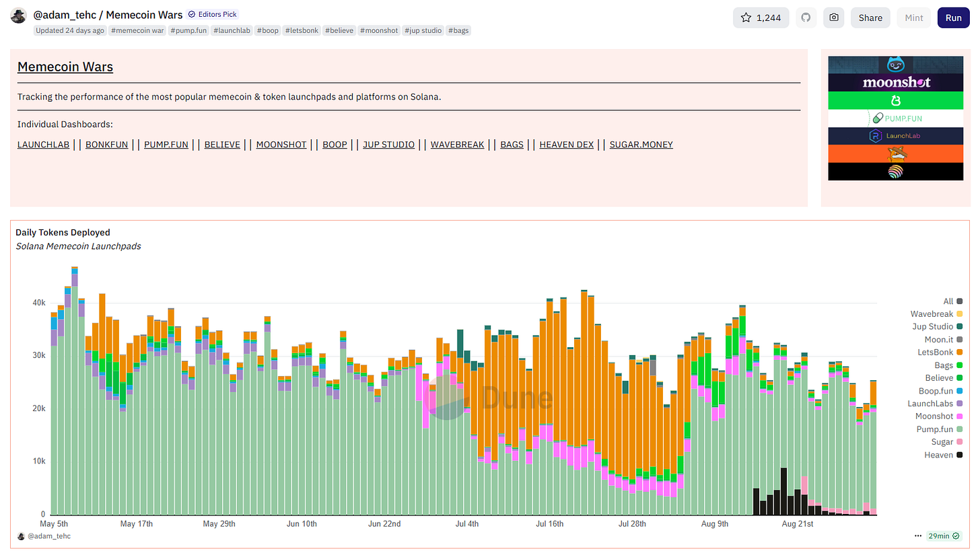Toggle the All series in legend
Image resolution: width=980 pixels, height=557 pixels.
click(x=952, y=301)
